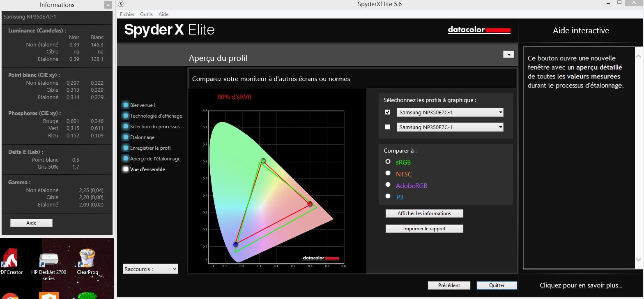This screenshot has height=299, width=644.
Task: Open the second Samsung NP350E7C-1 profile dropdown
Action: pyautogui.click(x=450, y=127)
